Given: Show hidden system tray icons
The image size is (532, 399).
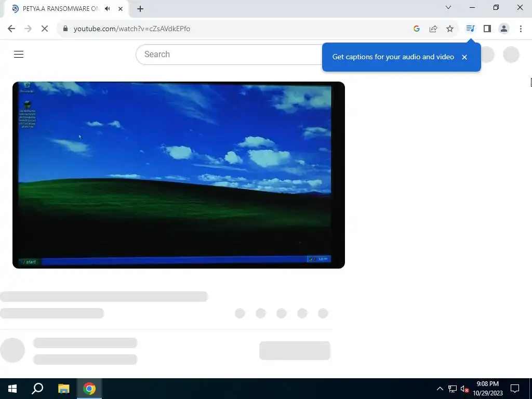Looking at the screenshot, I should [440, 389].
